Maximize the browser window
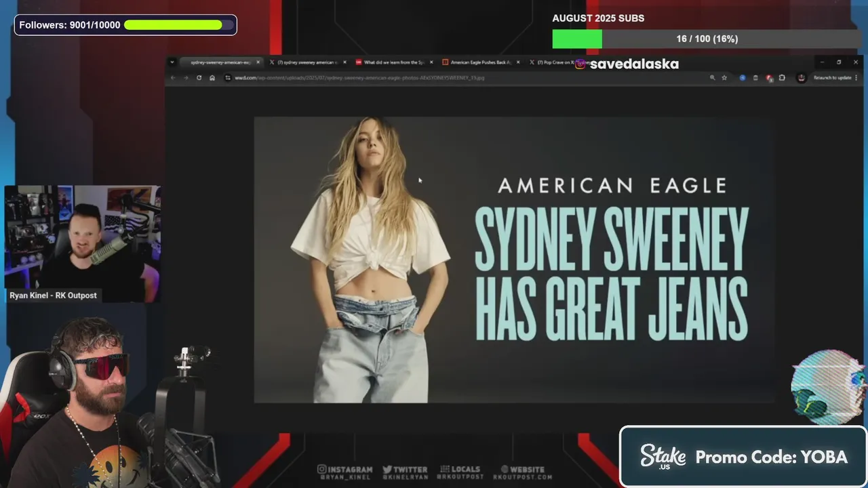The height and width of the screenshot is (488, 868). point(839,62)
